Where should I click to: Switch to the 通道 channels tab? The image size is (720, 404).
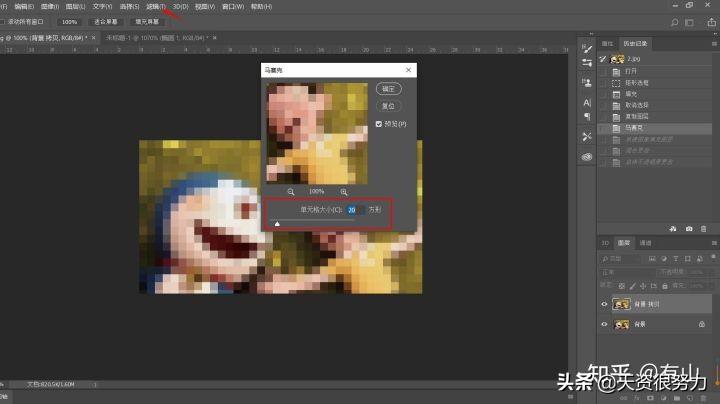click(x=645, y=243)
